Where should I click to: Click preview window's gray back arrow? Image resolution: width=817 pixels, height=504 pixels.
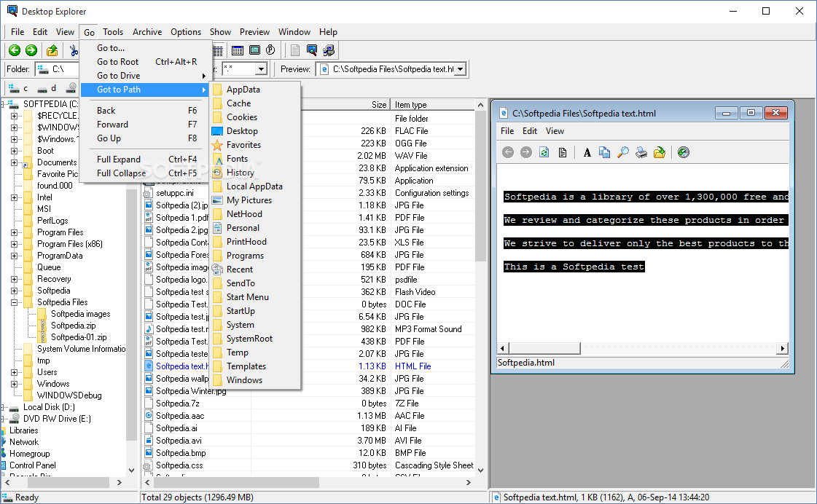click(508, 152)
